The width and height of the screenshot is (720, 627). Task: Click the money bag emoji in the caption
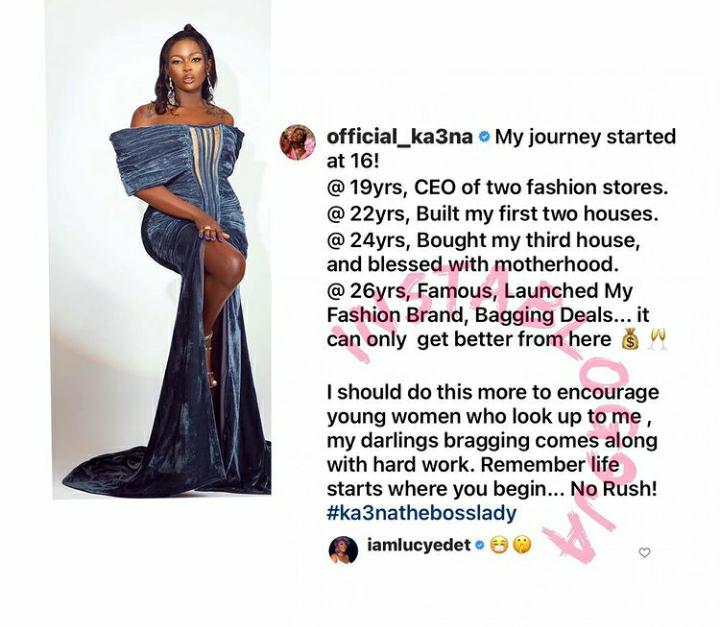[630, 340]
